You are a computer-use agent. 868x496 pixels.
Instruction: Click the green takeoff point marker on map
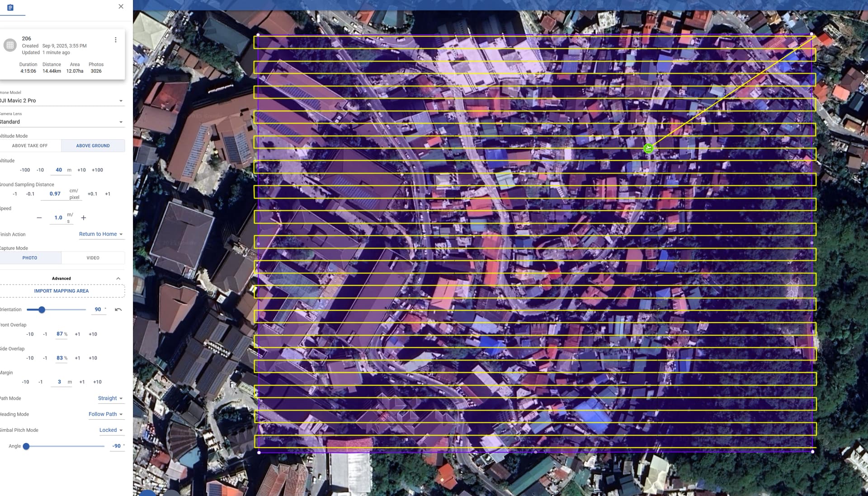point(648,148)
